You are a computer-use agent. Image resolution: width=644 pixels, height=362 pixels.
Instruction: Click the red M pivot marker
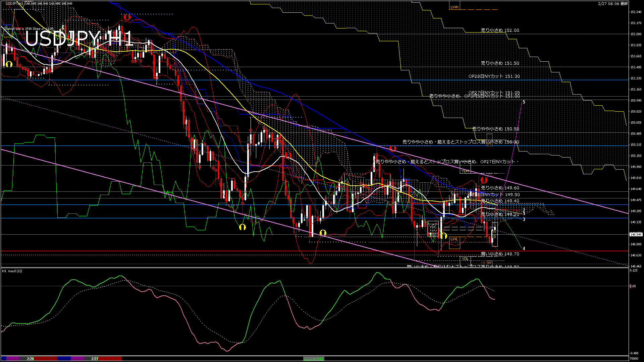click(x=484, y=263)
